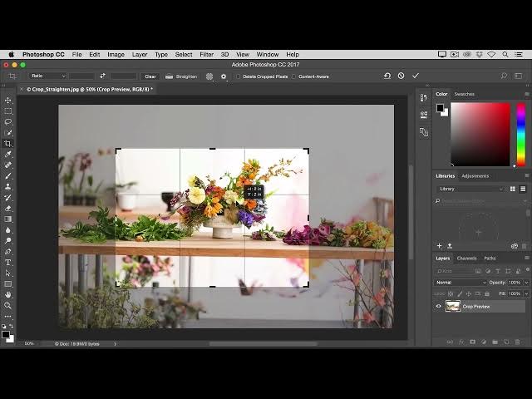Select the Move tool
Screen dimensions: 532x399
click(x=7, y=101)
